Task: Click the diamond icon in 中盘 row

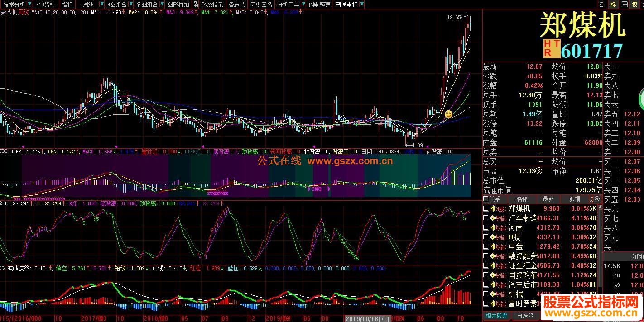Action: coord(493,247)
